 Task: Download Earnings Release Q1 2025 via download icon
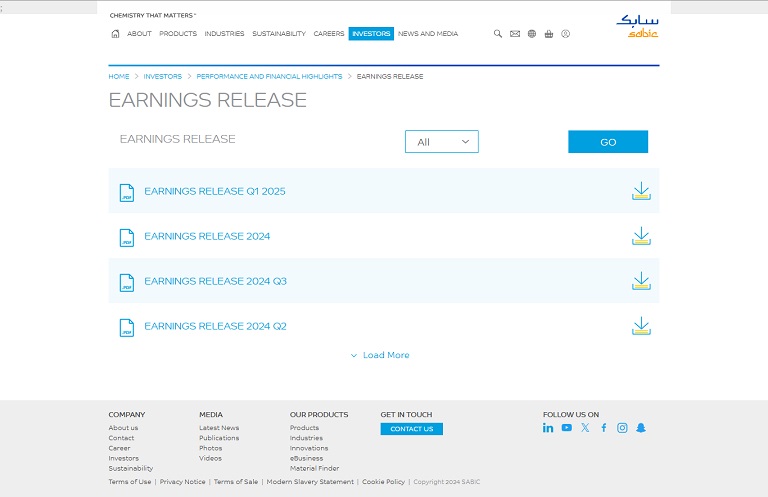(x=641, y=191)
